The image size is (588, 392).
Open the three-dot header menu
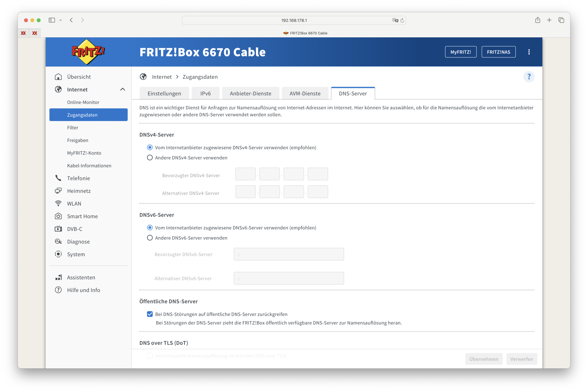click(x=529, y=52)
